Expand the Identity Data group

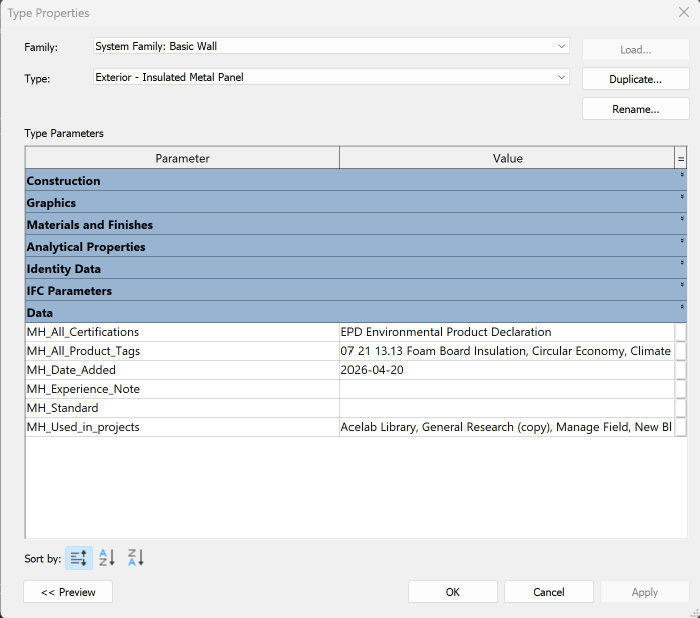(x=682, y=263)
